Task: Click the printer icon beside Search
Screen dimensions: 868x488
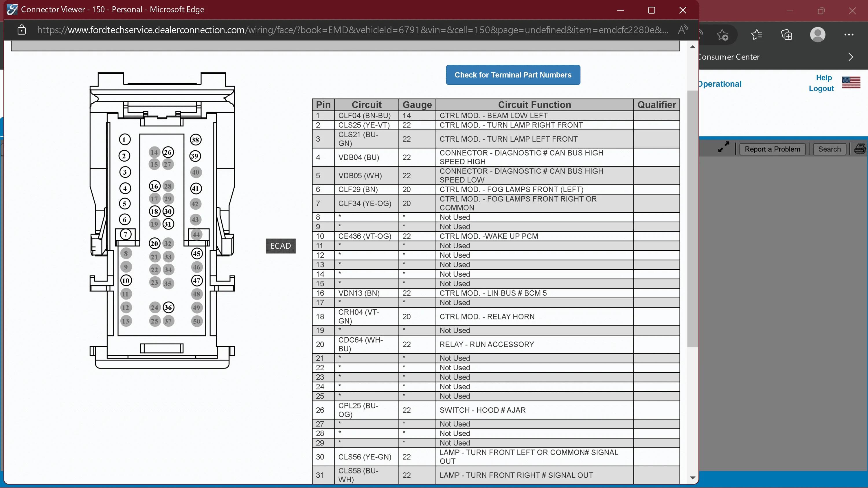Action: coord(860,149)
